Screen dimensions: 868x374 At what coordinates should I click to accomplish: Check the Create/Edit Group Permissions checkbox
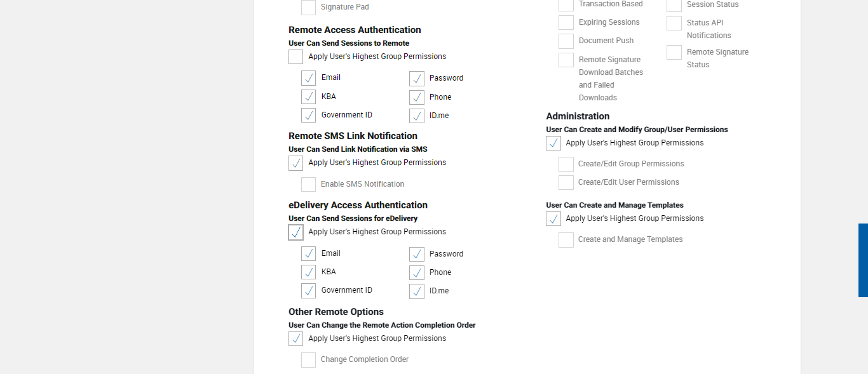pyautogui.click(x=566, y=164)
